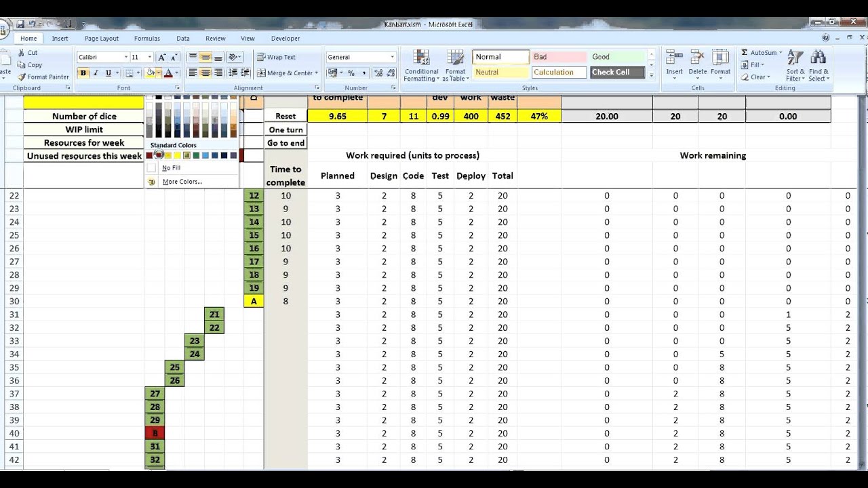Click Wrap Text

point(276,58)
